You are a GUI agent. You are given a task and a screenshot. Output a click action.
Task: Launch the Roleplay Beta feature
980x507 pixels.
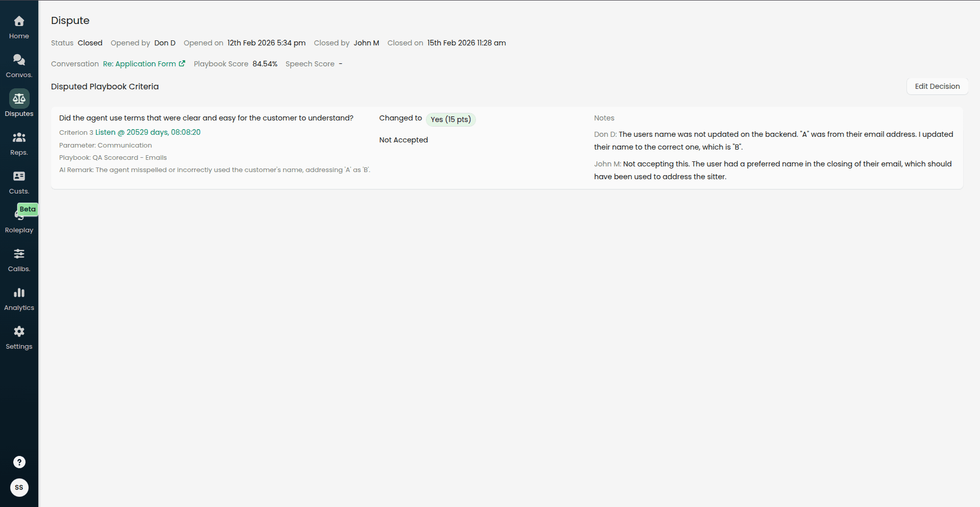click(19, 220)
